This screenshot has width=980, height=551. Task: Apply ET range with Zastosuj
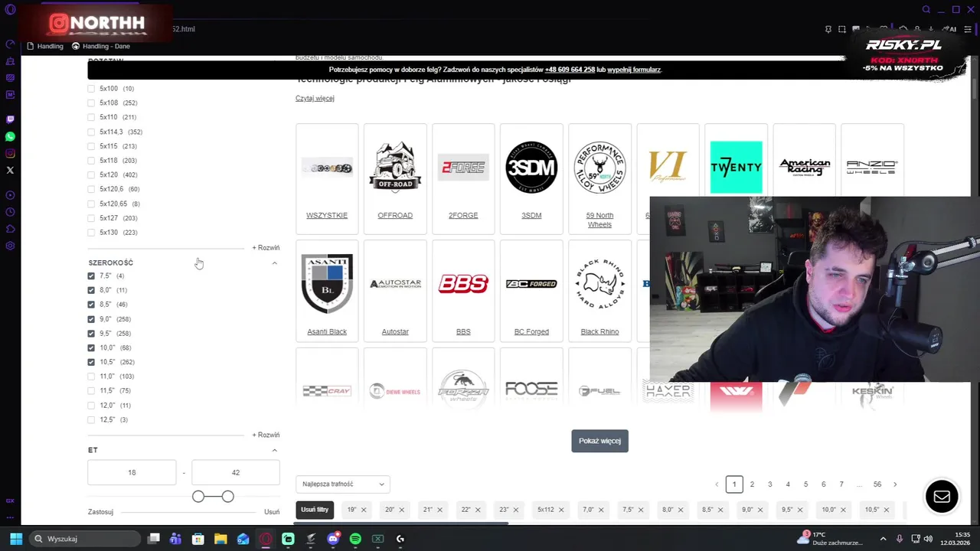pyautogui.click(x=100, y=512)
